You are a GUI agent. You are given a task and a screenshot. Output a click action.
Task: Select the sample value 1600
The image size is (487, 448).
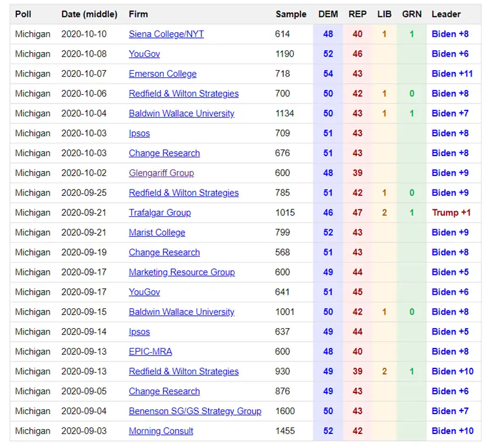[285, 411]
